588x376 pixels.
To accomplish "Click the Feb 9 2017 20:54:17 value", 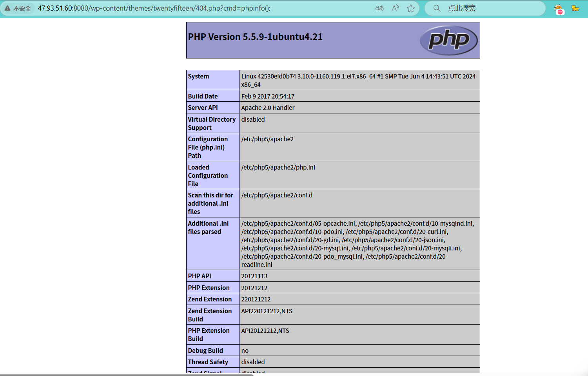I will [268, 96].
